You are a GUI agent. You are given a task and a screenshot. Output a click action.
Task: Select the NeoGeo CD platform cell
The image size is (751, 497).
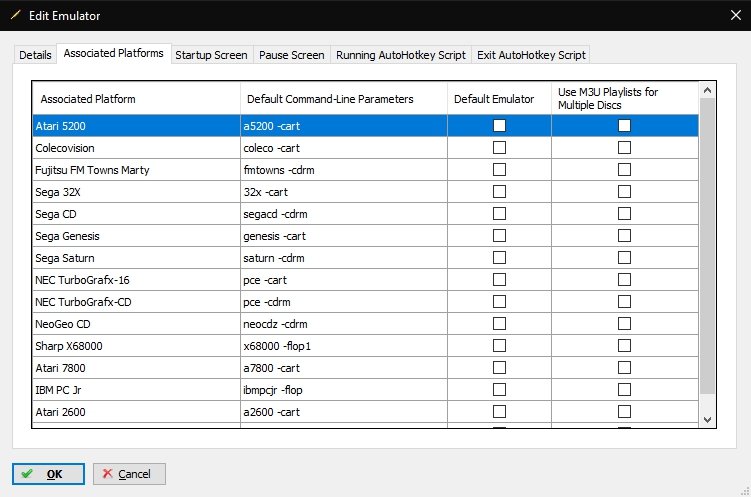click(137, 324)
